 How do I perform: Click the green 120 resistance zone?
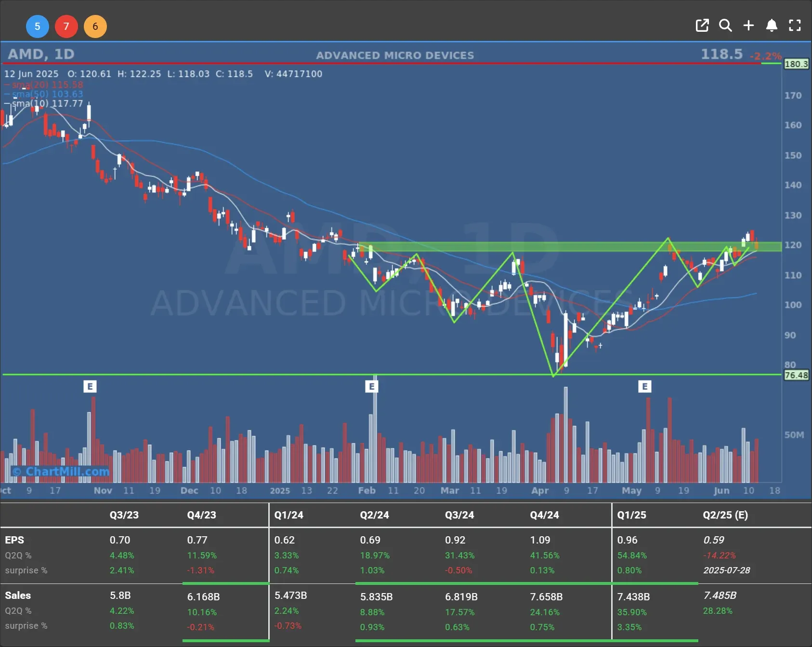tap(570, 247)
